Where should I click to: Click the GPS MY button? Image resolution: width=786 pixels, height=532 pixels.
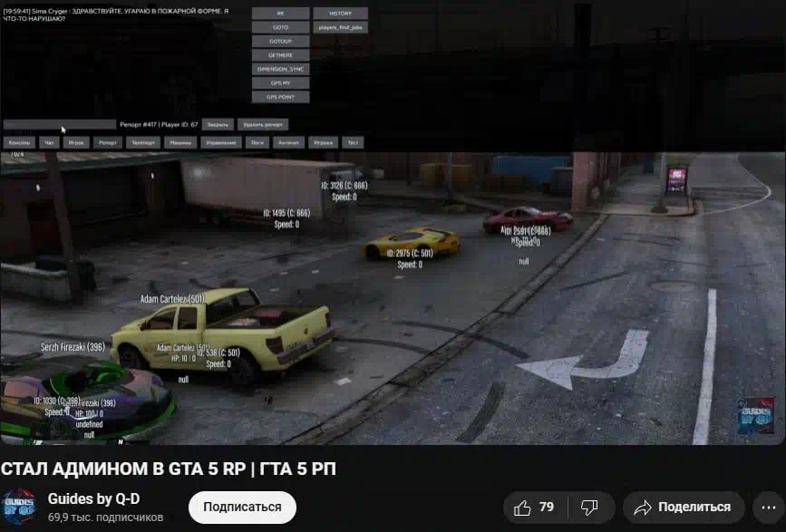[281, 83]
